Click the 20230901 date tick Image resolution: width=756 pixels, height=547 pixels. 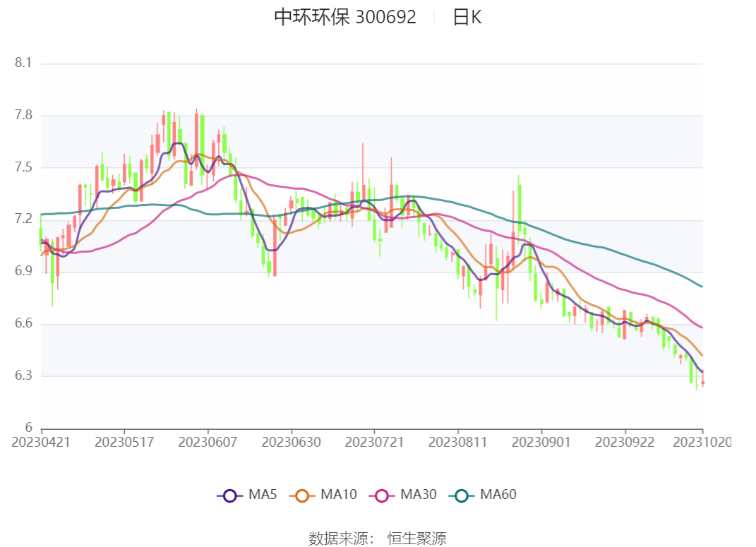click(541, 443)
